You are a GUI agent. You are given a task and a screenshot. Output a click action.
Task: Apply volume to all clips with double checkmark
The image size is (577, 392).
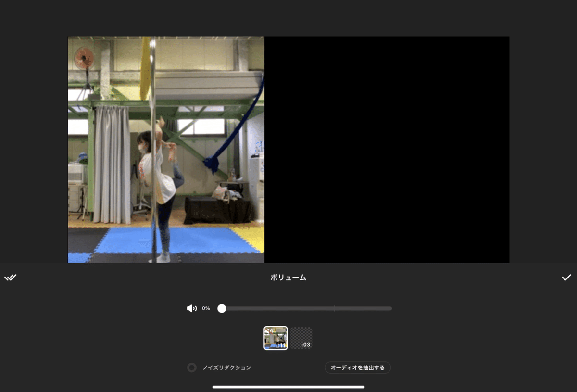pyautogui.click(x=10, y=278)
